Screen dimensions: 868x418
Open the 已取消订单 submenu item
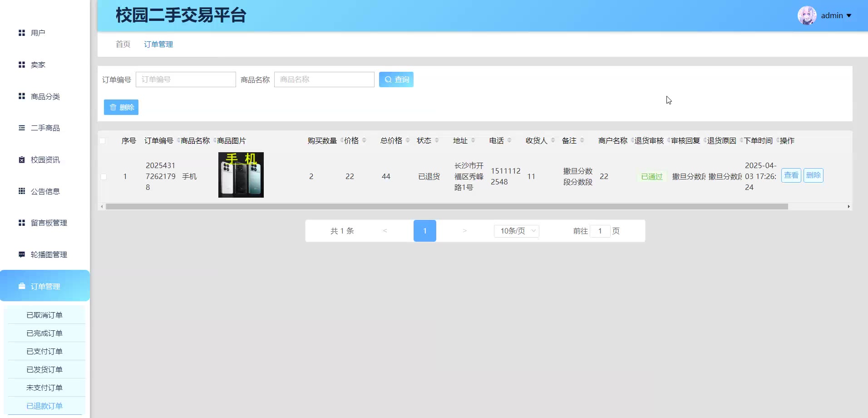click(x=44, y=315)
